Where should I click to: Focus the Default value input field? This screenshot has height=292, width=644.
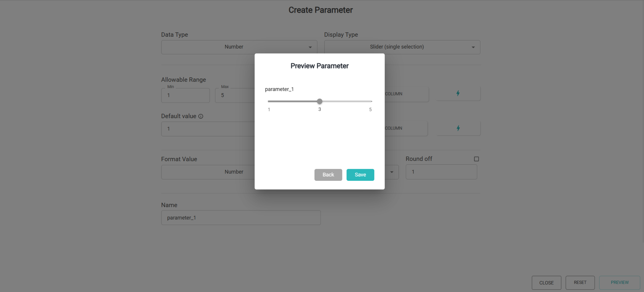[208, 129]
